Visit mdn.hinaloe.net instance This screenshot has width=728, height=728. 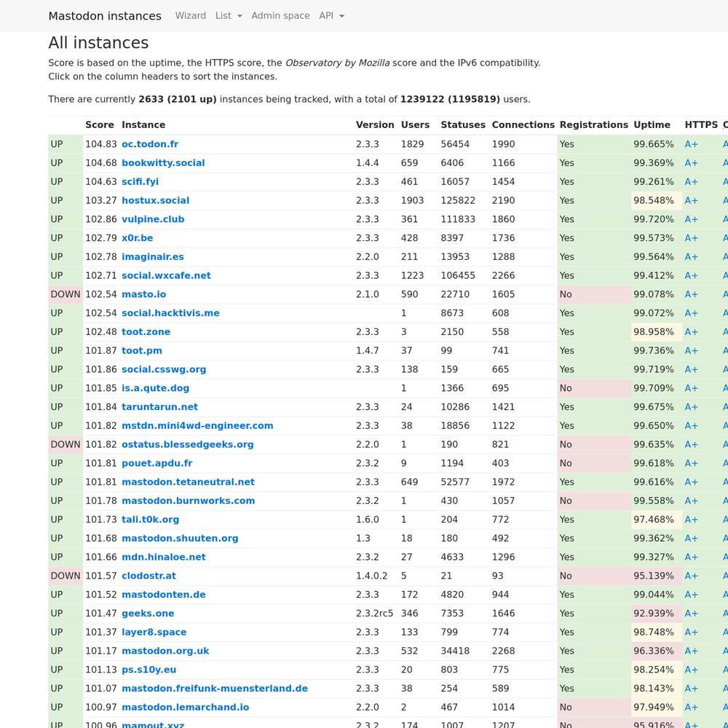click(x=163, y=557)
